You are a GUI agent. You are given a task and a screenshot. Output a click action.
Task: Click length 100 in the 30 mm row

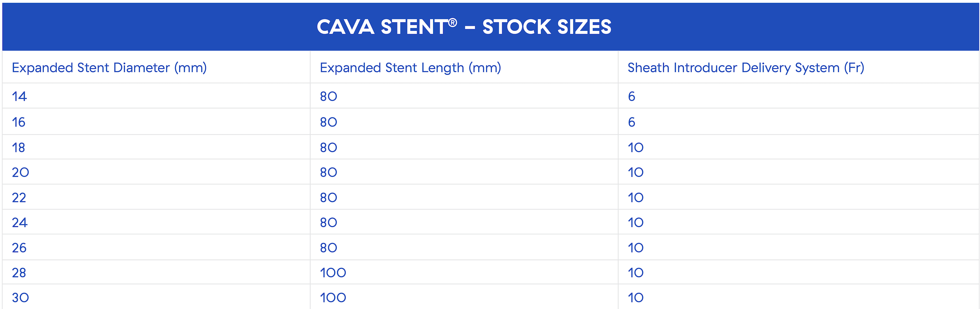point(333,297)
